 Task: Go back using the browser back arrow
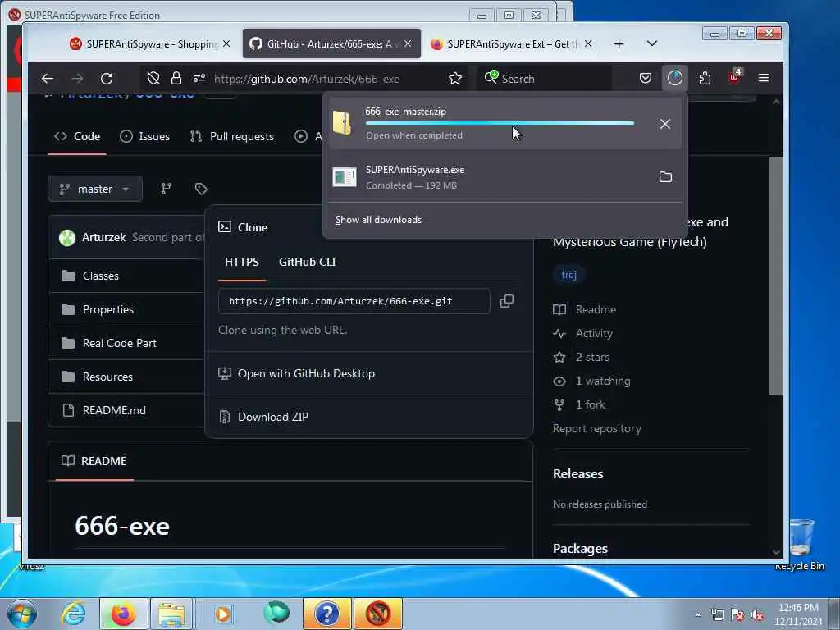(47, 79)
